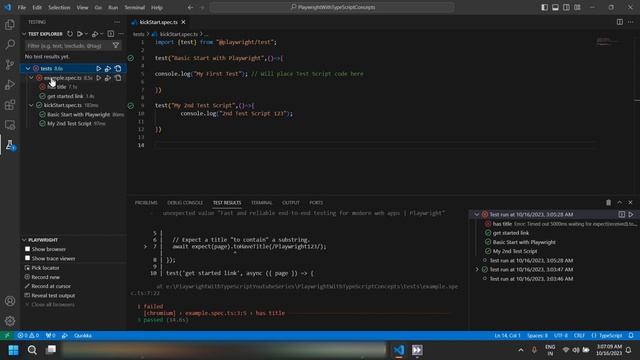The width and height of the screenshot is (640, 360).
Task: Collapse the kickStart.spec.ts tree node
Action: (31, 105)
